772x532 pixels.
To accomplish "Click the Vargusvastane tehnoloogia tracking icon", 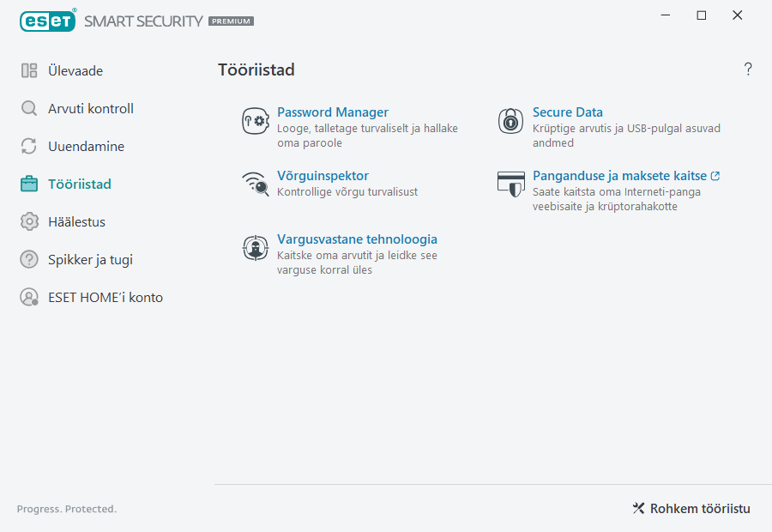I will (x=255, y=248).
